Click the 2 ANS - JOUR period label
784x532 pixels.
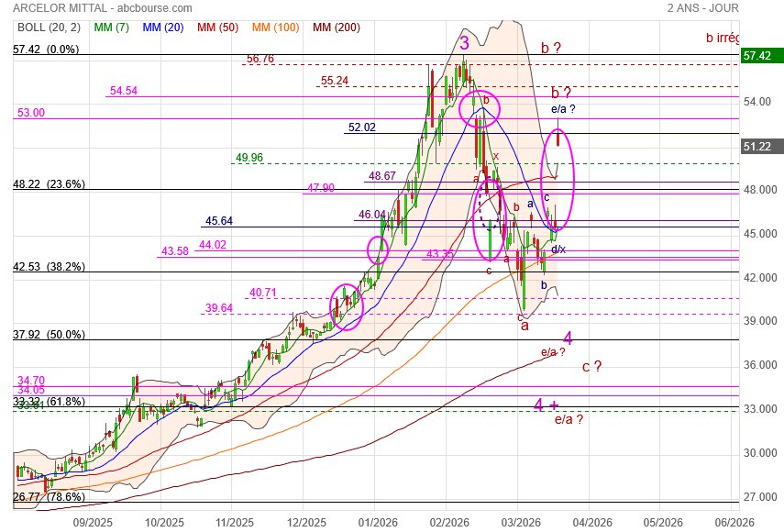click(x=702, y=8)
